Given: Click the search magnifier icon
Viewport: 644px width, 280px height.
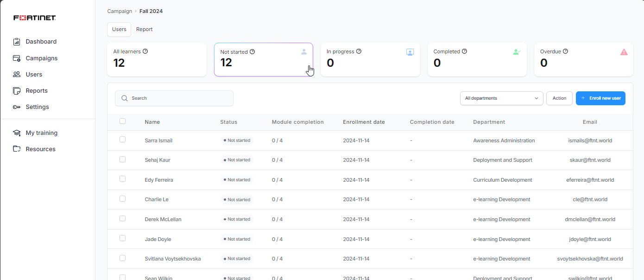Looking at the screenshot, I should click(x=124, y=98).
